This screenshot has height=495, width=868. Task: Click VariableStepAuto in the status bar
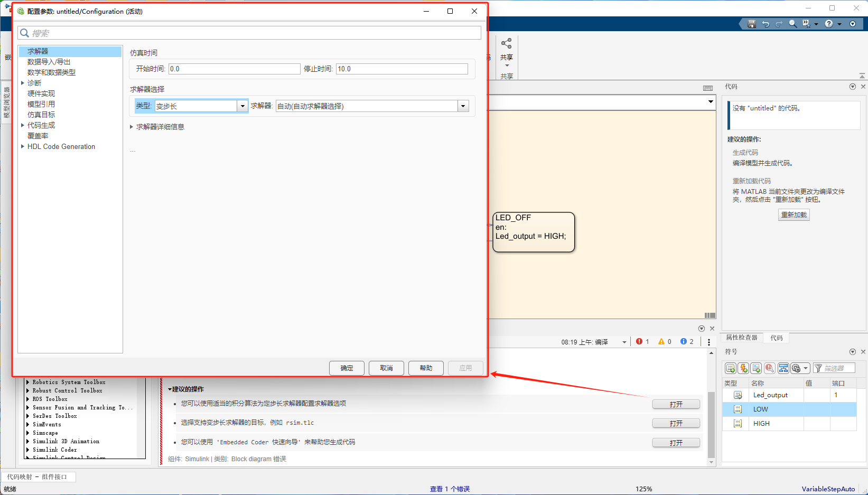click(828, 489)
